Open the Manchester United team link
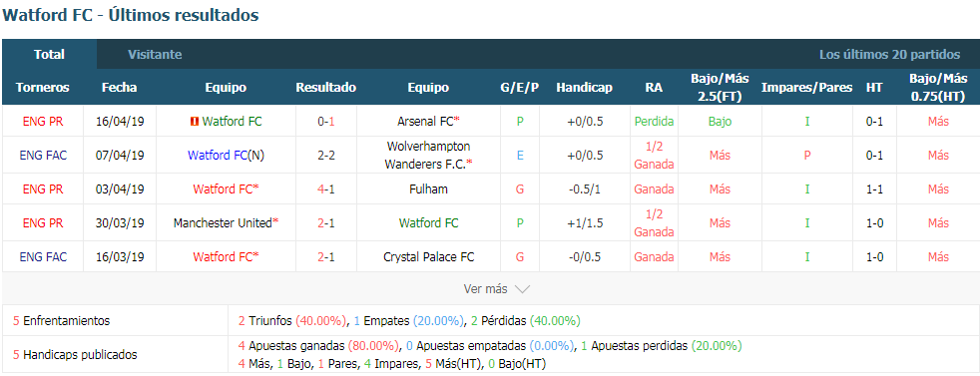 click(x=224, y=222)
